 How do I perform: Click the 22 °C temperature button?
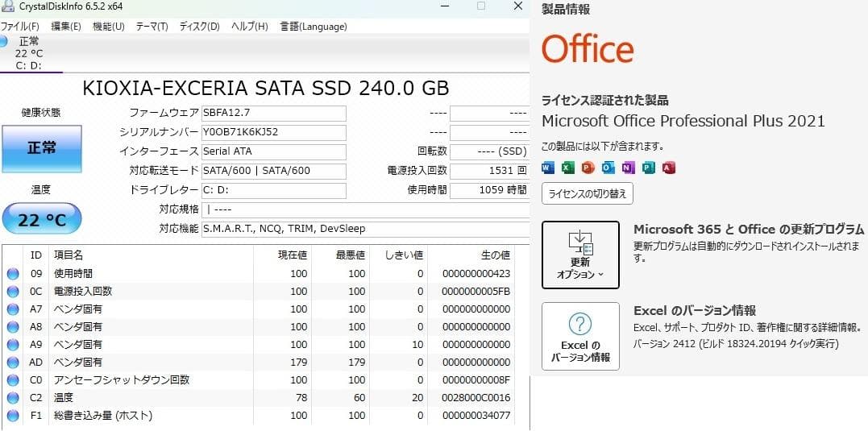pyautogui.click(x=42, y=220)
